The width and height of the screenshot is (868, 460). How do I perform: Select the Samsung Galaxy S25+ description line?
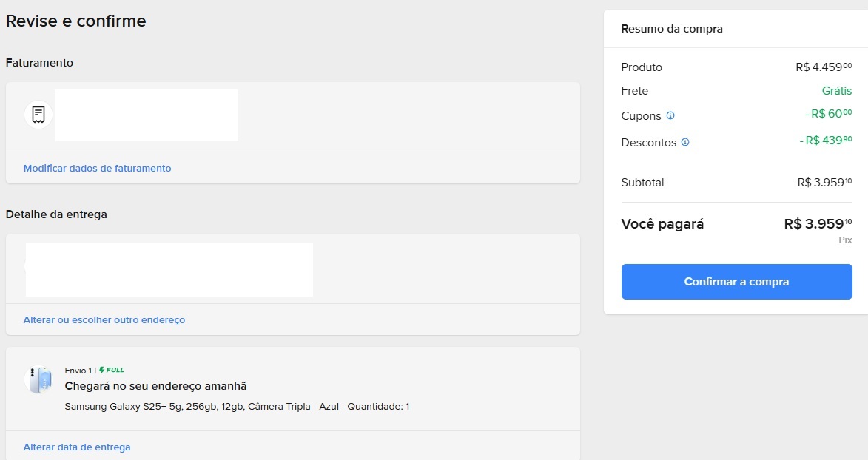pos(237,407)
